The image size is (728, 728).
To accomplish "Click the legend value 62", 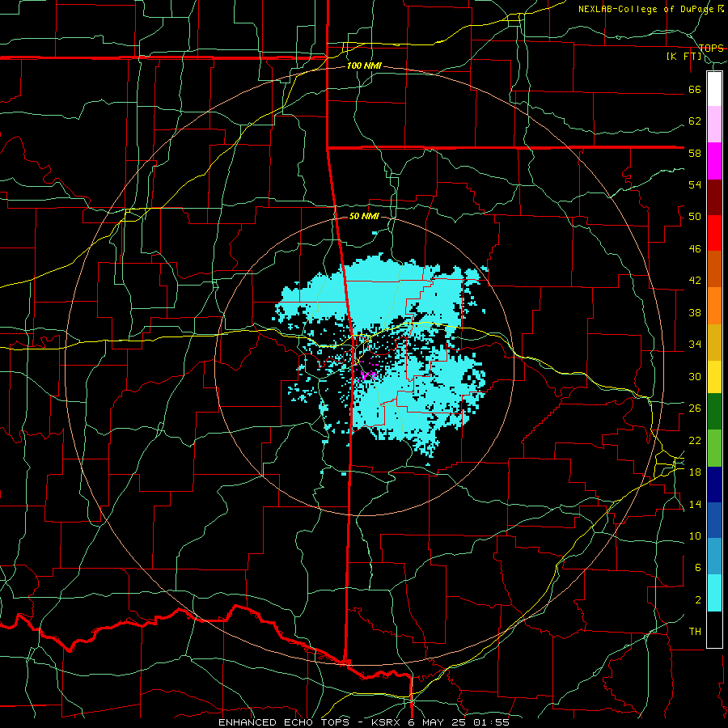I will [695, 121].
